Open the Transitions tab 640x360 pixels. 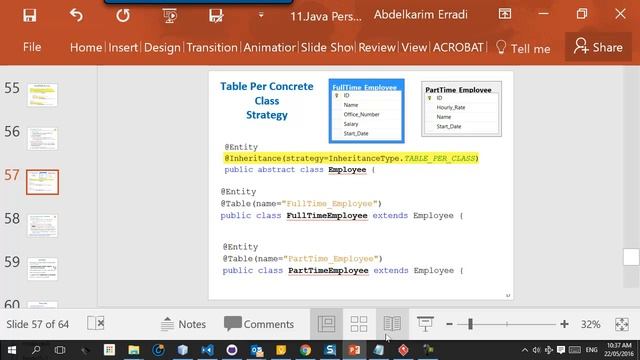click(212, 47)
